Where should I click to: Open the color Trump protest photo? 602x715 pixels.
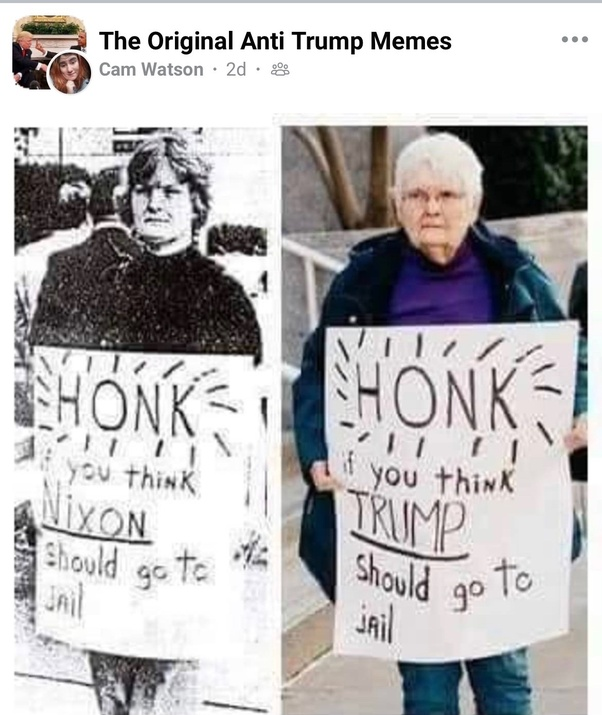434,420
